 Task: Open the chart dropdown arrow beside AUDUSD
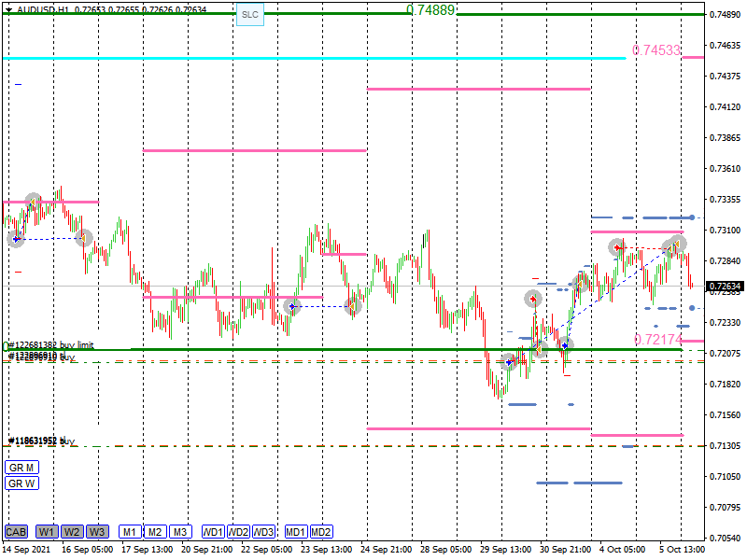(8, 8)
